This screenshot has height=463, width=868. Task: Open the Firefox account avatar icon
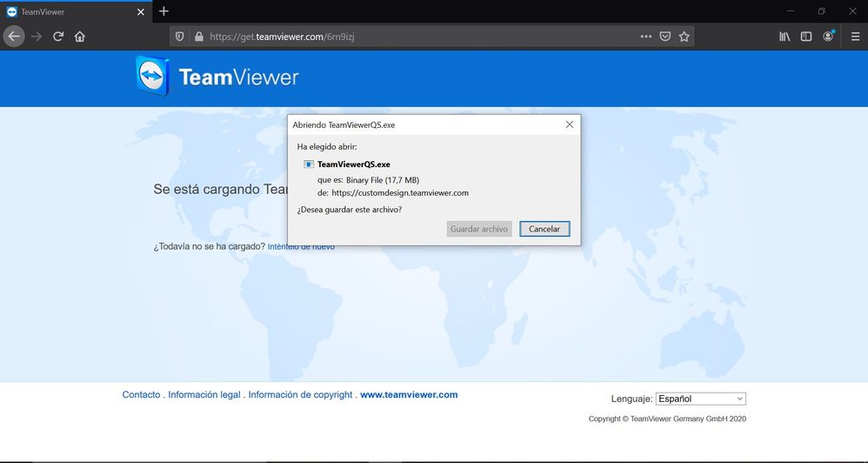click(x=828, y=36)
